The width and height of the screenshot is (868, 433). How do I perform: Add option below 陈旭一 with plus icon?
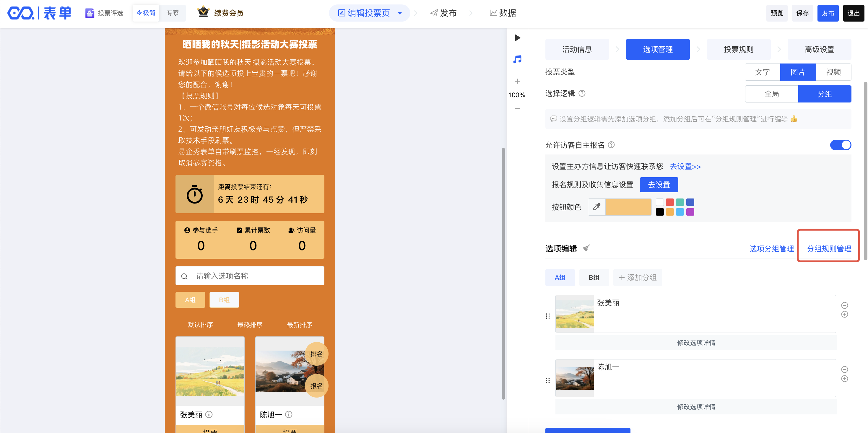pyautogui.click(x=844, y=379)
